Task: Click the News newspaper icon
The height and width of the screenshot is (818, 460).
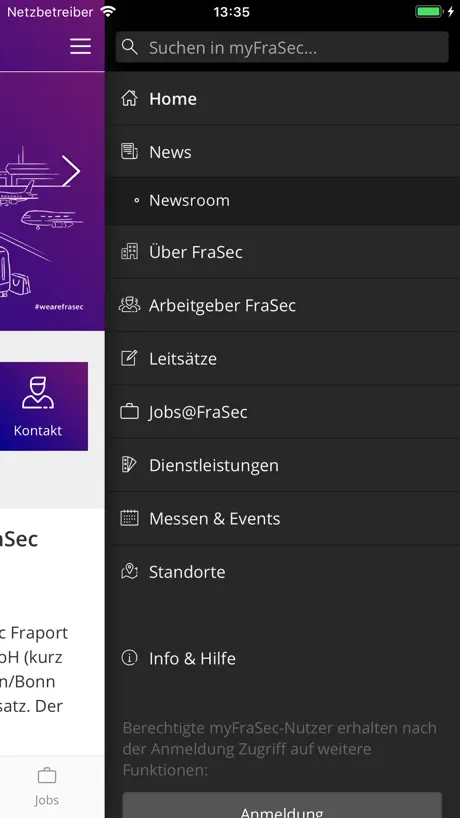Action: [129, 151]
